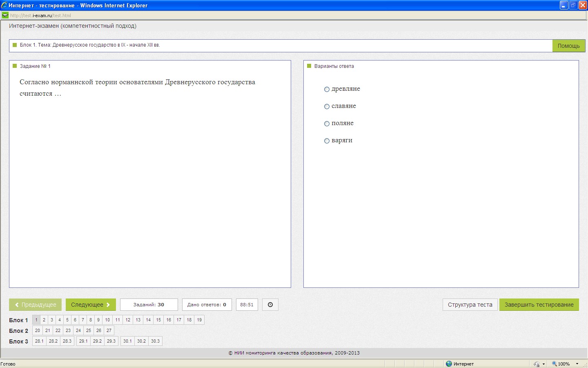Image resolution: width=588 pixels, height=368 pixels.
Task: Click the question text about норманнской теории
Action: (138, 88)
